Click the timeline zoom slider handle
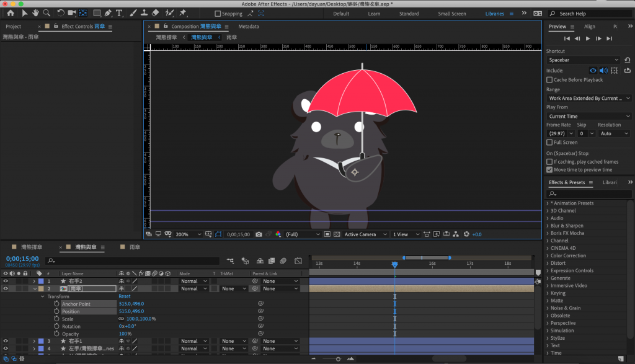The height and width of the screenshot is (364, 635). [338, 359]
